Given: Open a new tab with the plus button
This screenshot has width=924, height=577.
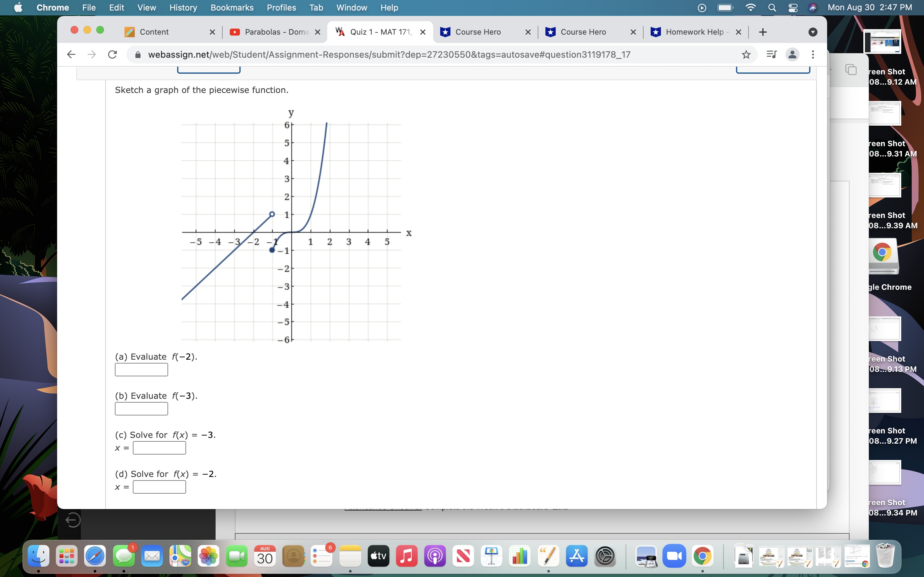Looking at the screenshot, I should coord(763,32).
